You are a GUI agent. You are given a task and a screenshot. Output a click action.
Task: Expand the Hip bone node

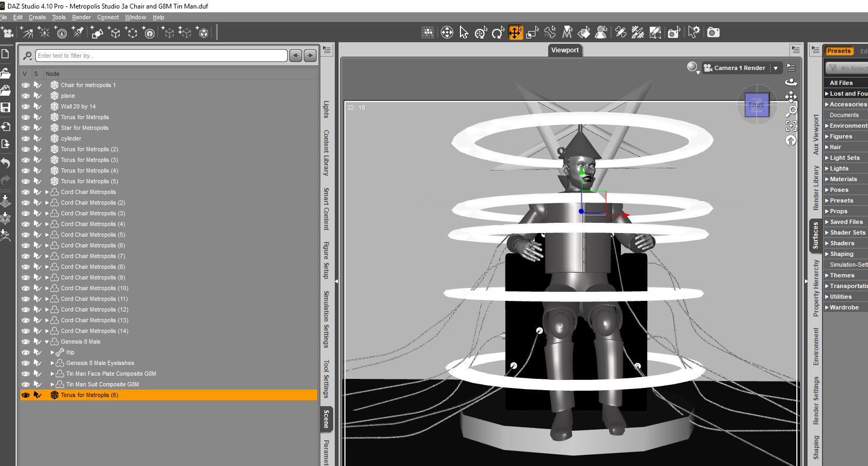tap(52, 352)
